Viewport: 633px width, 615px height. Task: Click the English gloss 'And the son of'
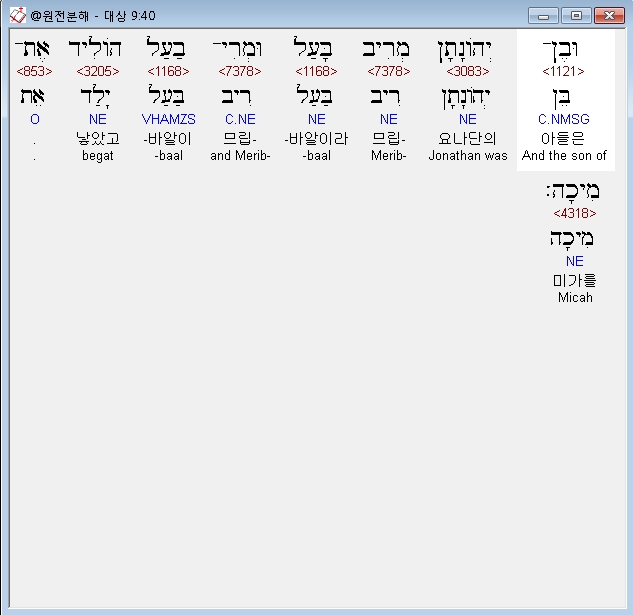[x=564, y=155]
